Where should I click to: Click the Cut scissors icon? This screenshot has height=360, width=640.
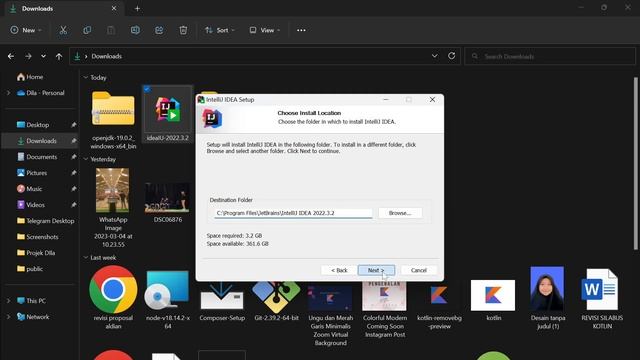[63, 30]
